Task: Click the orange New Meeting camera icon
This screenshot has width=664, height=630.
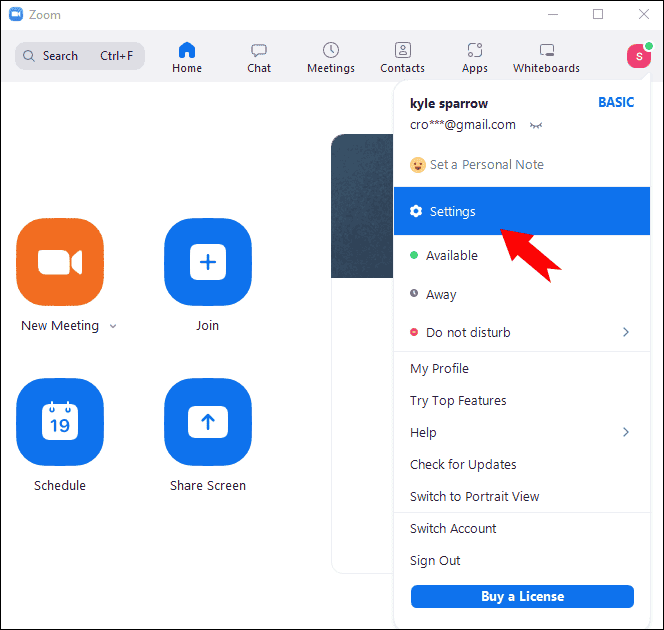Action: point(60,262)
